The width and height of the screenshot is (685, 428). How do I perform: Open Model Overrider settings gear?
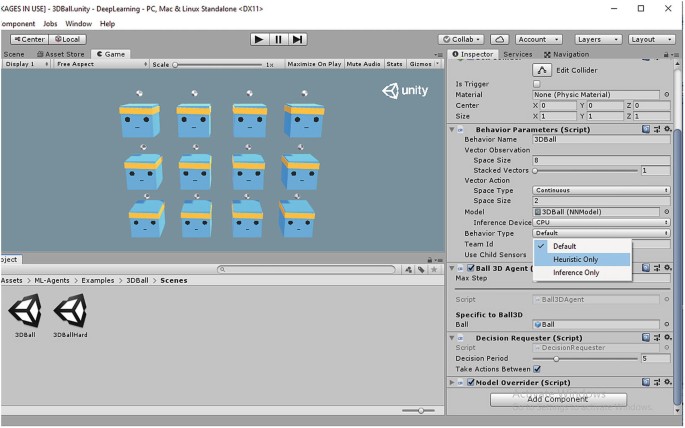(x=668, y=382)
